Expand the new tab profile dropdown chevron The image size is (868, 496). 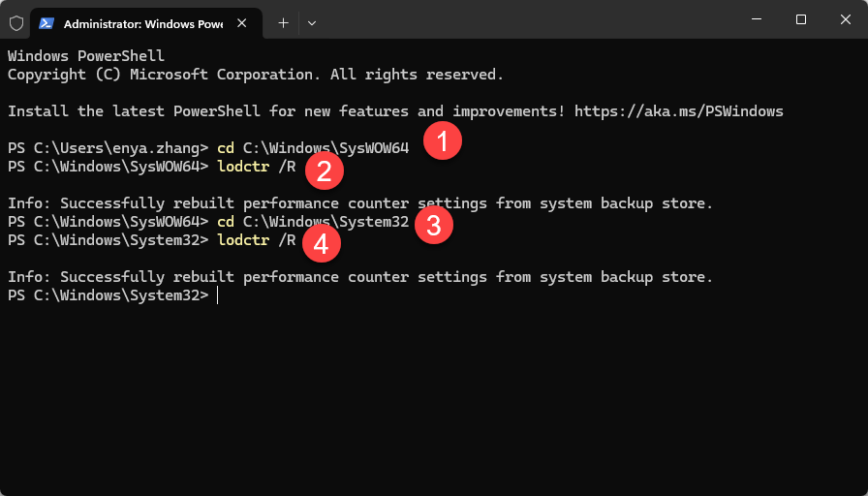pyautogui.click(x=312, y=22)
